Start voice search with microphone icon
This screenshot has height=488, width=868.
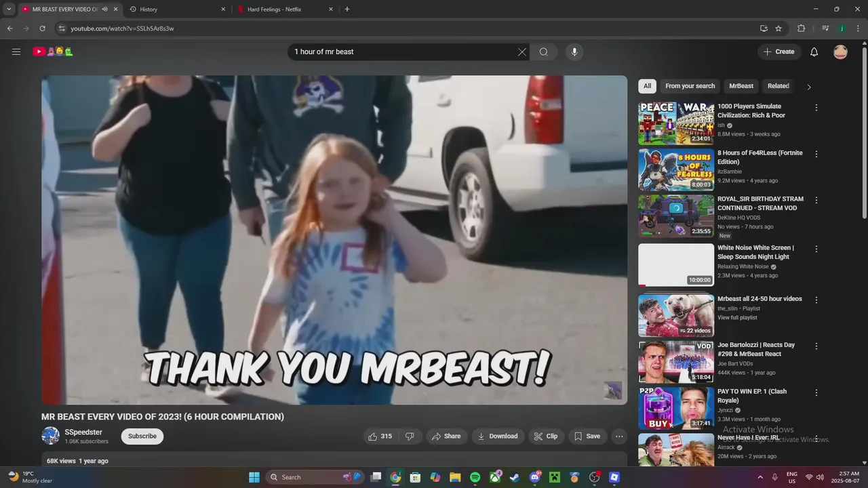[x=574, y=52]
